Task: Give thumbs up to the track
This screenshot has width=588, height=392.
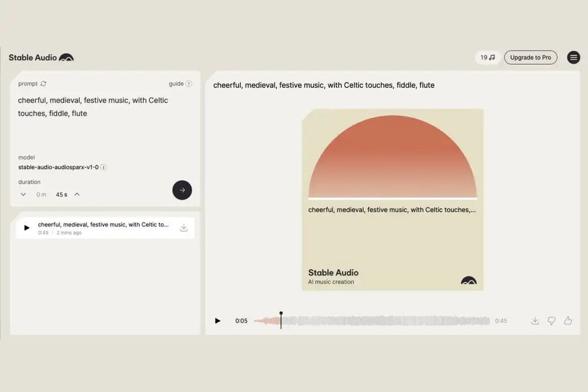Action: click(568, 321)
